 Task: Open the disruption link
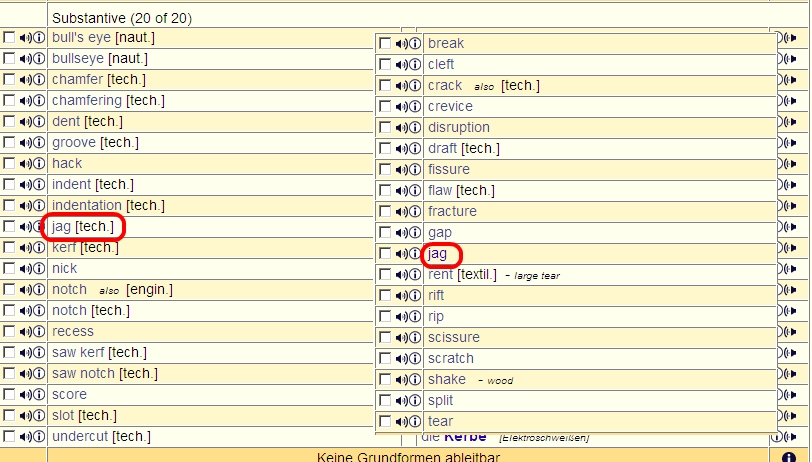459,127
